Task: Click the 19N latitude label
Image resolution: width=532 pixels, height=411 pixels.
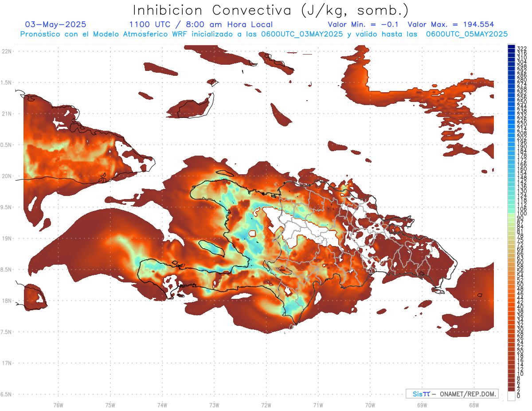Action: 7,238
